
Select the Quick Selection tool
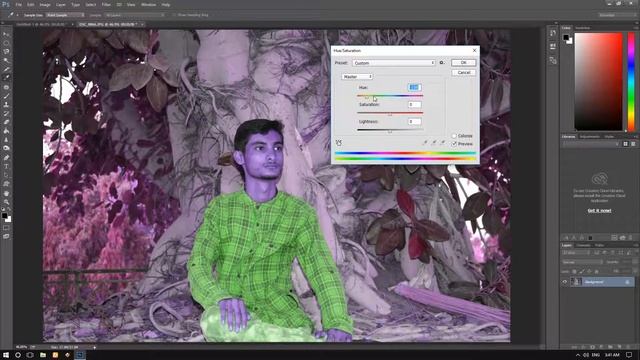click(6, 60)
